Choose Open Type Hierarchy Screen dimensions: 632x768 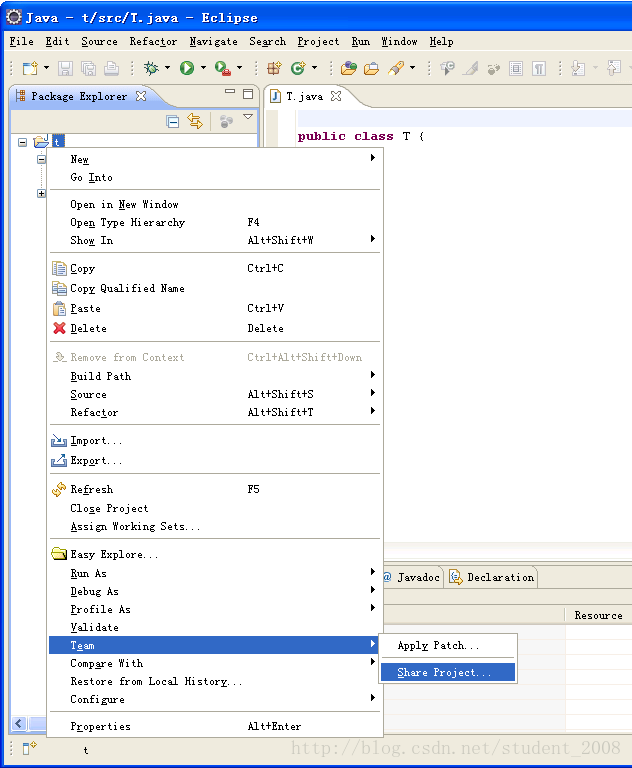(x=215, y=222)
